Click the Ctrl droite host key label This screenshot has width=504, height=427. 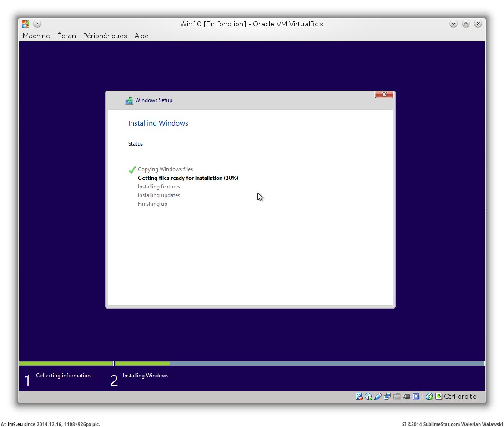tap(460, 396)
